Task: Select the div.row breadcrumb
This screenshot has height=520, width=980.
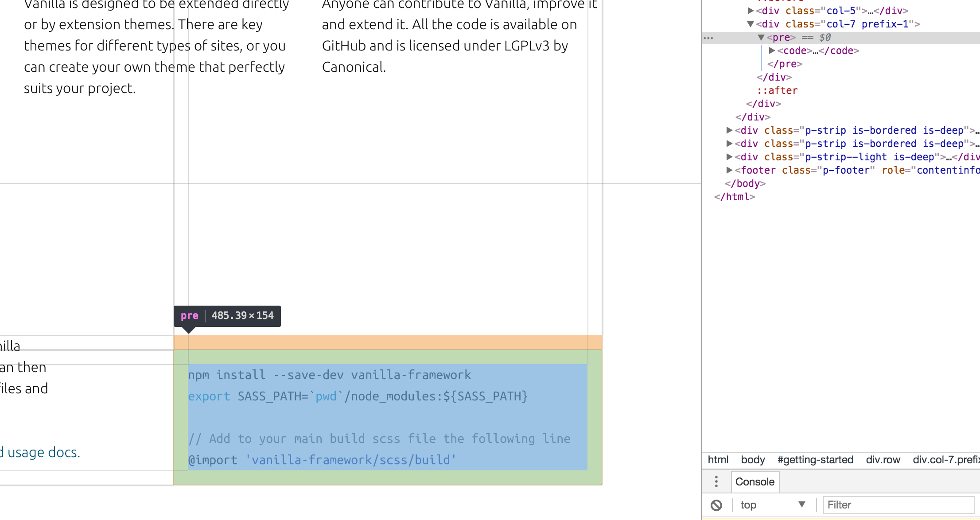Action: (883, 460)
